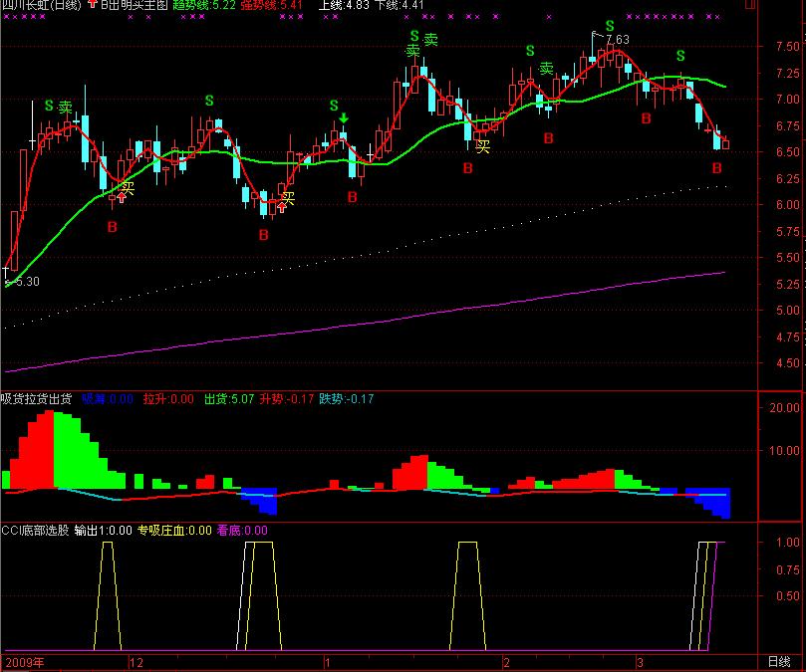Click the leftmost yellow 卖 signal marker
This screenshot has width=806, height=672.
pyautogui.click(x=66, y=108)
